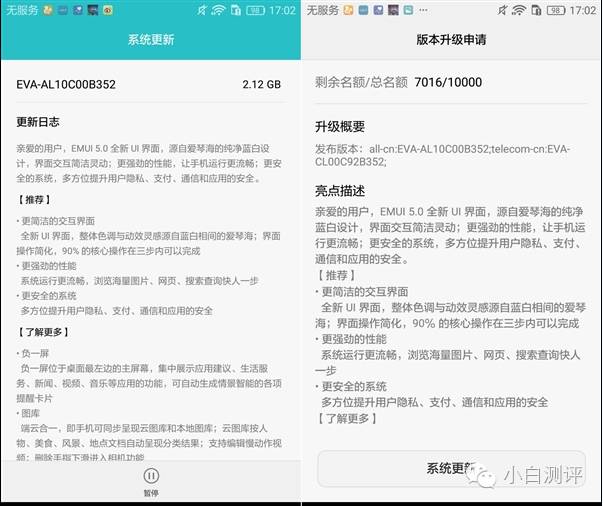Tap the 亮点描述 heading
Screen dimensions: 603x506
tap(340, 191)
